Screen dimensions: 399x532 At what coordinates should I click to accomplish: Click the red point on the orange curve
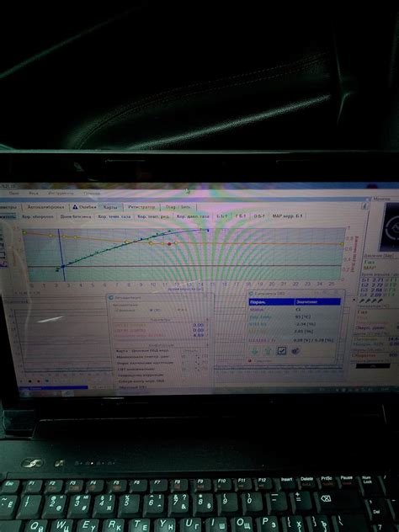tap(169, 243)
